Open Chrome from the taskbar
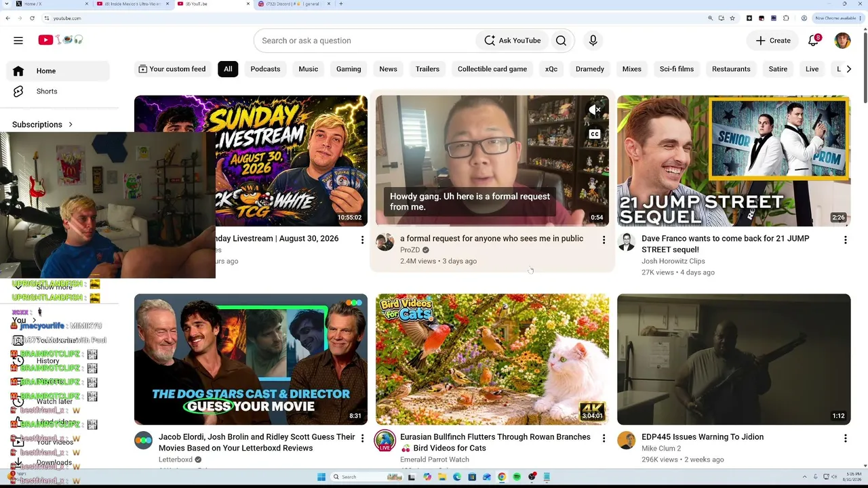868x488 pixels. [x=502, y=477]
